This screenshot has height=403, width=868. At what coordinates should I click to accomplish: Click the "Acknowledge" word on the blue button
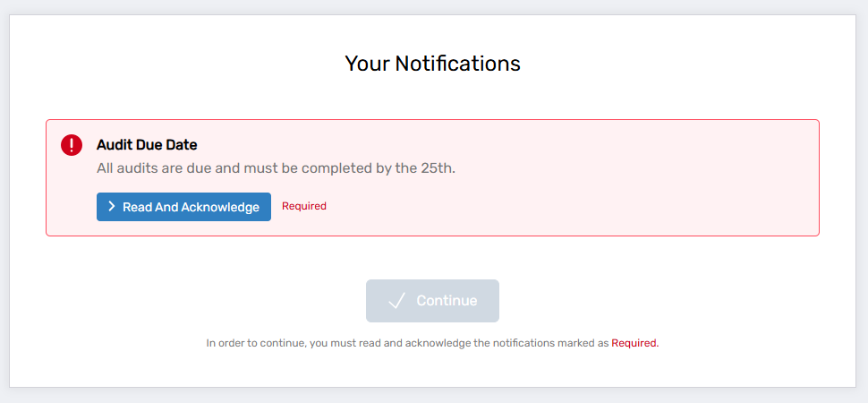click(220, 207)
